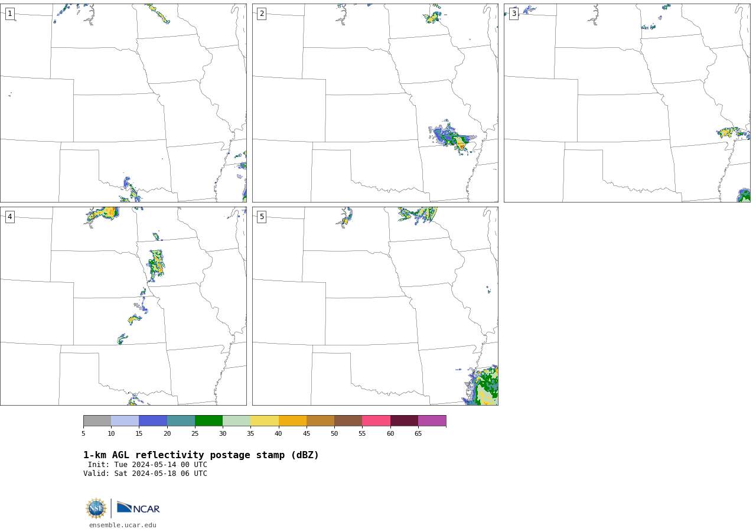This screenshot has height=532, width=756.
Task: Click the tan 45-50 dBZ swatch
Action: click(320, 421)
